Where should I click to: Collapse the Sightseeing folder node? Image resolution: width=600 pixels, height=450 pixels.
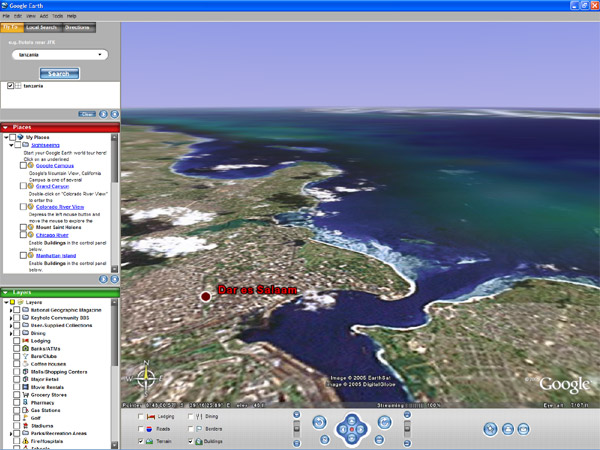[x=11, y=145]
